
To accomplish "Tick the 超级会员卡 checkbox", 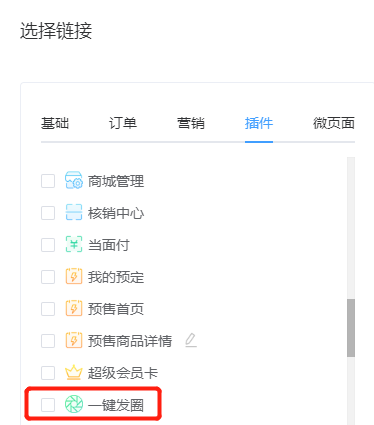I will click(48, 373).
